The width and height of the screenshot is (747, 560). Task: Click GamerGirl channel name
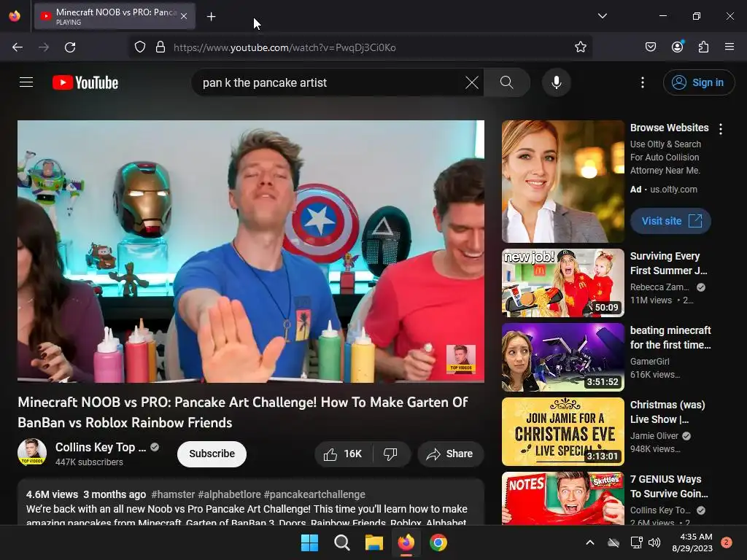(x=650, y=362)
